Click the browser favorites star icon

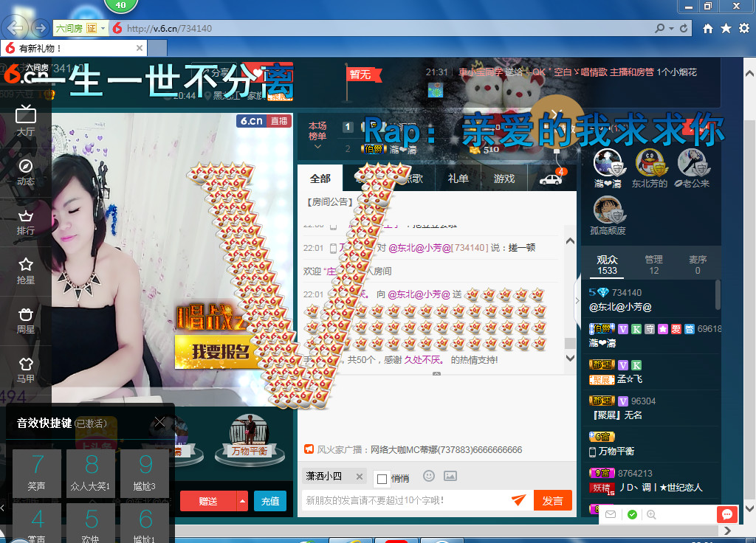pos(726,29)
